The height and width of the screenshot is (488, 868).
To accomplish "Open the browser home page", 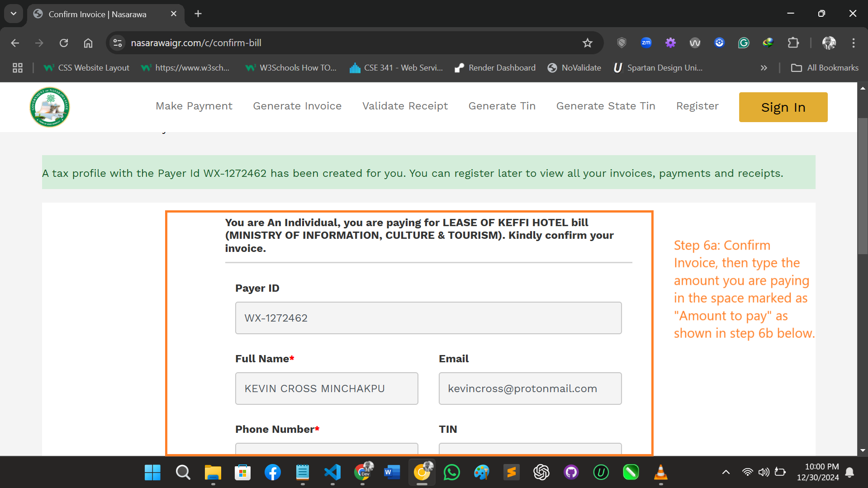I will coord(88,43).
